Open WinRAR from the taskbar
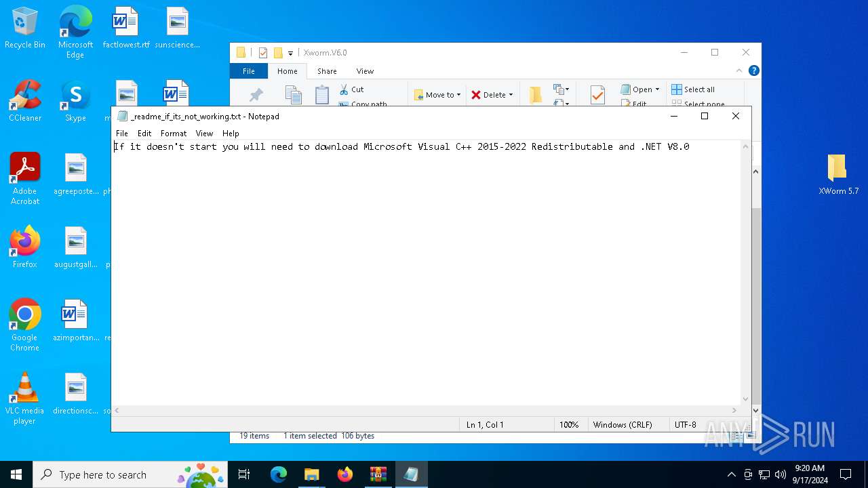 (x=378, y=474)
